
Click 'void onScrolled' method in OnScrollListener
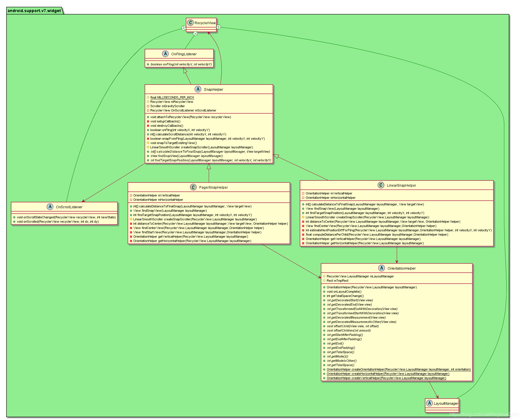pos(58,222)
